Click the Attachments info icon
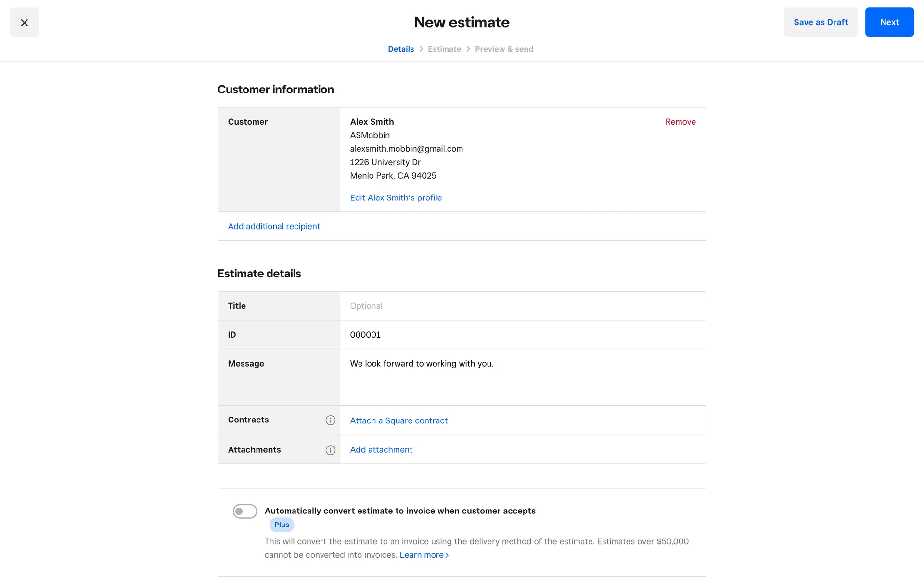Image resolution: width=924 pixels, height=578 pixels. tap(330, 450)
